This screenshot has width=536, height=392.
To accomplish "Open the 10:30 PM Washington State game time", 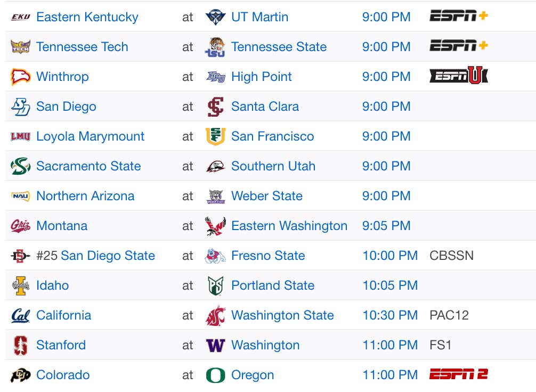I will [390, 315].
